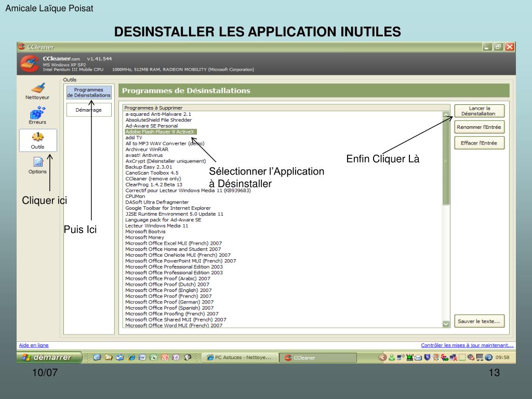Select the CPUMon entry

click(135, 196)
